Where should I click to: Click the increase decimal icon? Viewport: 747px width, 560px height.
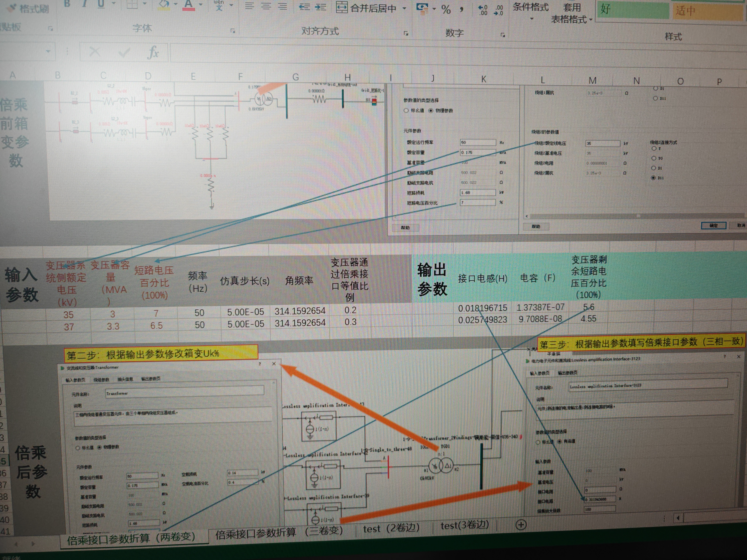[483, 10]
